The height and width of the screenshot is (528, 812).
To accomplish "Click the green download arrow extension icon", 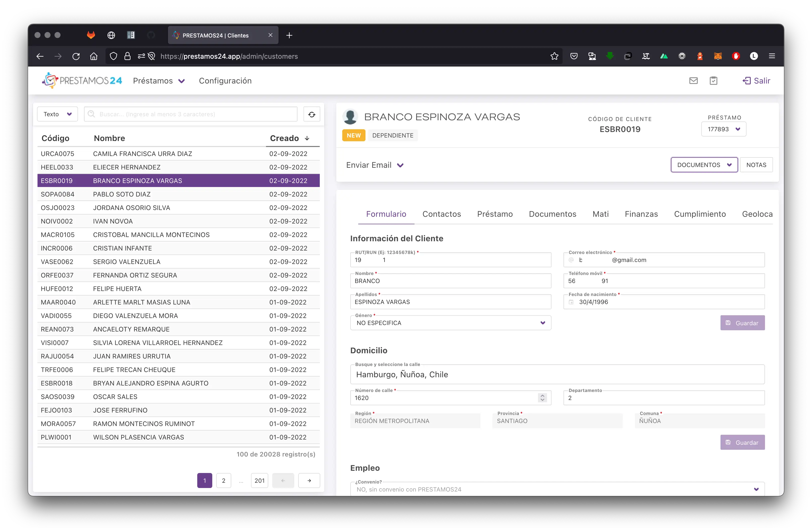I will 610,56.
